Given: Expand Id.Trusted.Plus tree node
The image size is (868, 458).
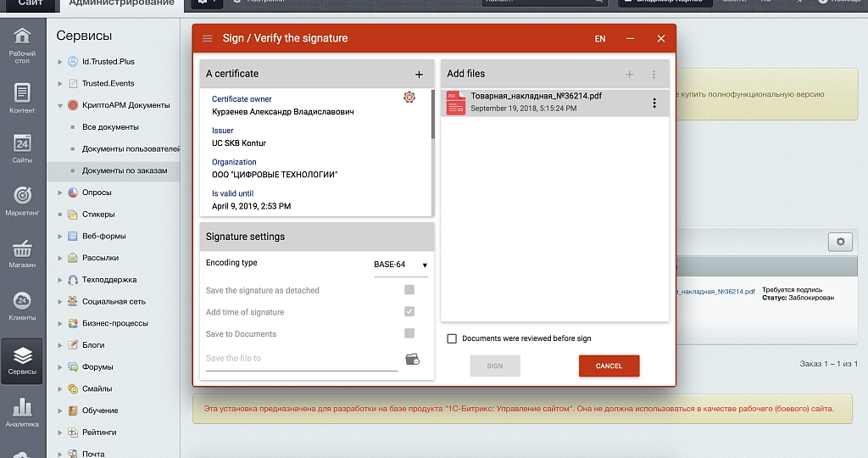Looking at the screenshot, I should click(x=60, y=62).
